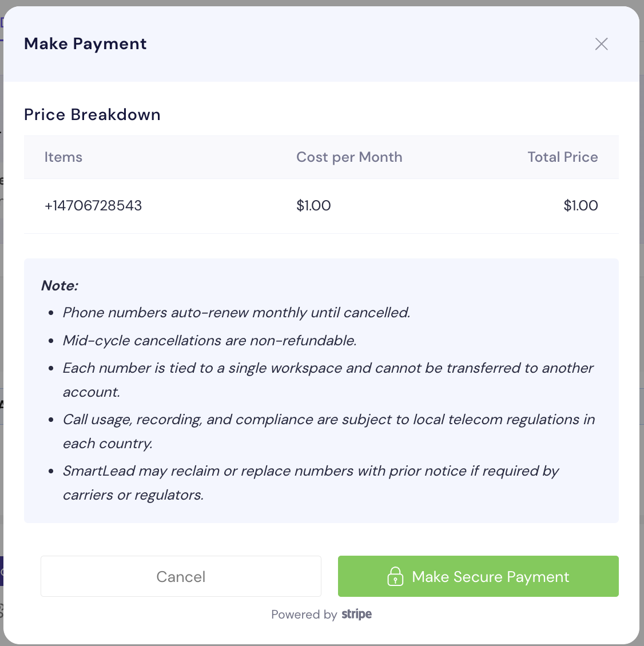Viewport: 644px width, 646px height.
Task: Click the $1.00 cost per month value
Action: point(313,206)
